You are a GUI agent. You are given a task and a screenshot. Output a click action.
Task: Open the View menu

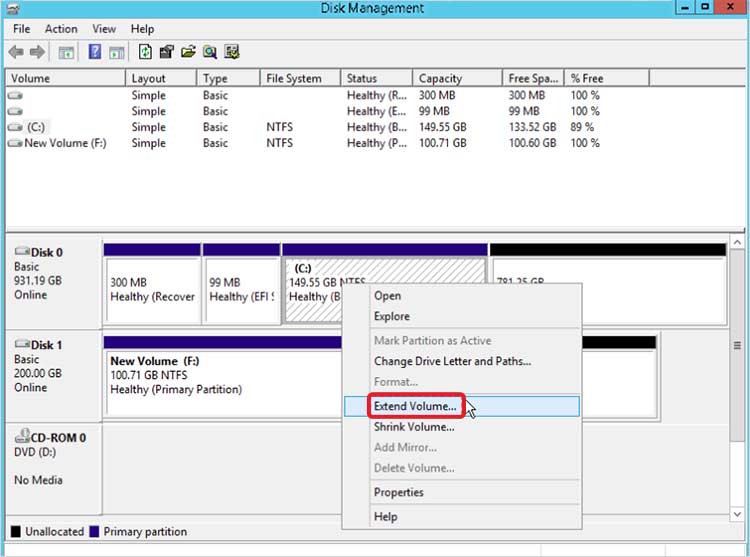[x=104, y=29]
